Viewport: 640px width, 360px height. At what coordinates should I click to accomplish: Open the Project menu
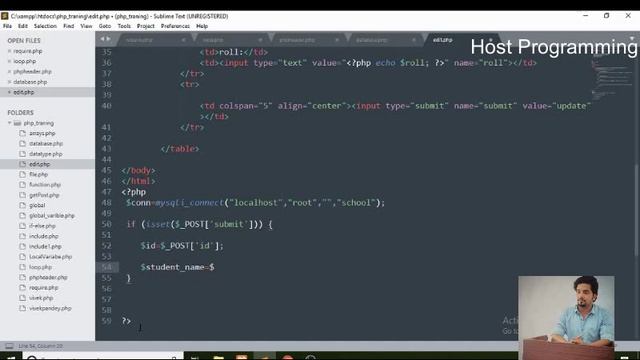[146, 26]
